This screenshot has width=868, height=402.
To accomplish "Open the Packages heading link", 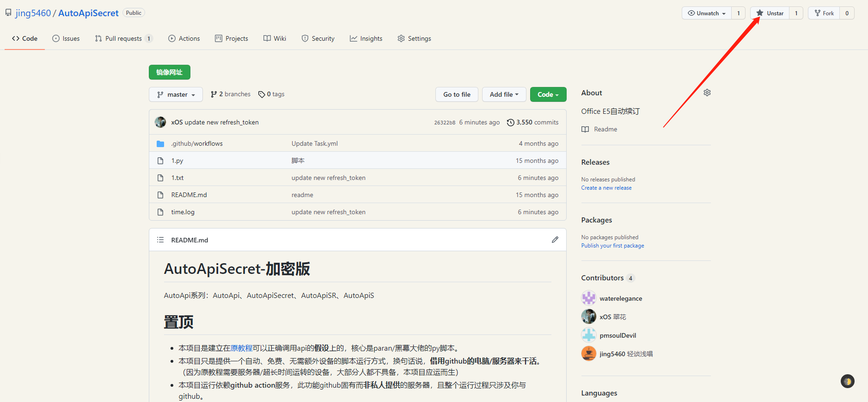I will [597, 220].
